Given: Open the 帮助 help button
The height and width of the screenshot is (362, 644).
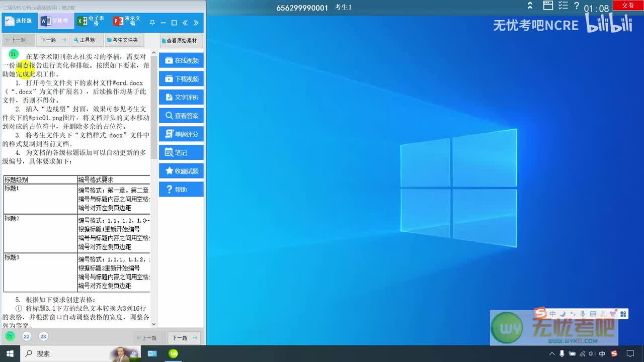Looking at the screenshot, I should 181,190.
